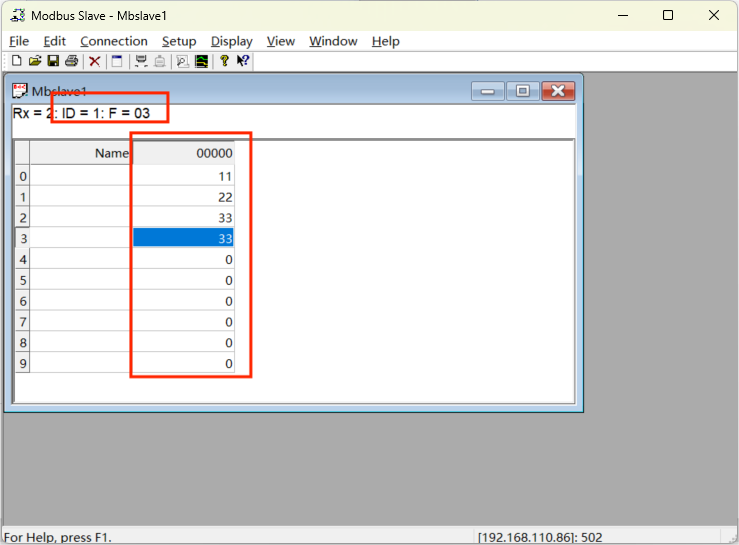Select the register cell with value 22
The width and height of the screenshot is (739, 545).
coord(184,197)
